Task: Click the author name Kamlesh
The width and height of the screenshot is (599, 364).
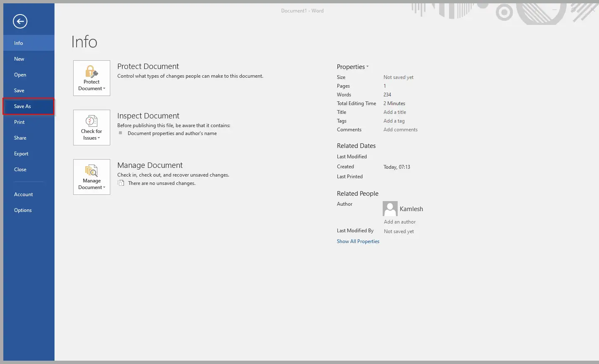Action: click(411, 209)
